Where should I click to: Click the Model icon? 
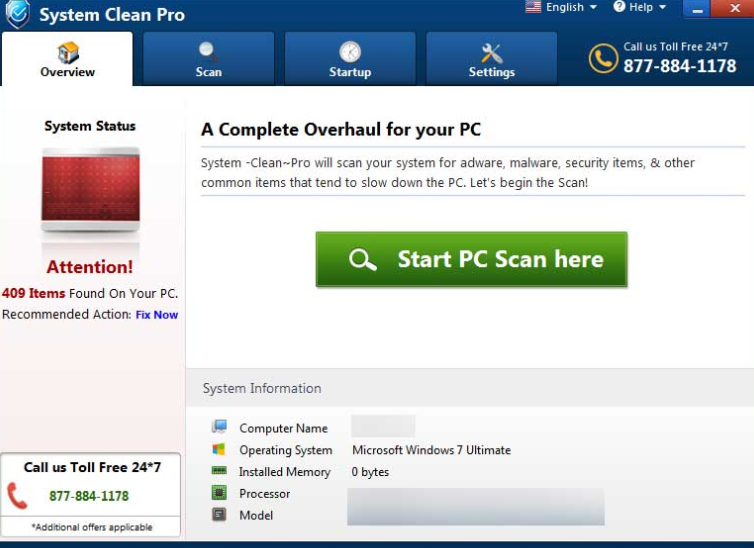[x=219, y=514]
